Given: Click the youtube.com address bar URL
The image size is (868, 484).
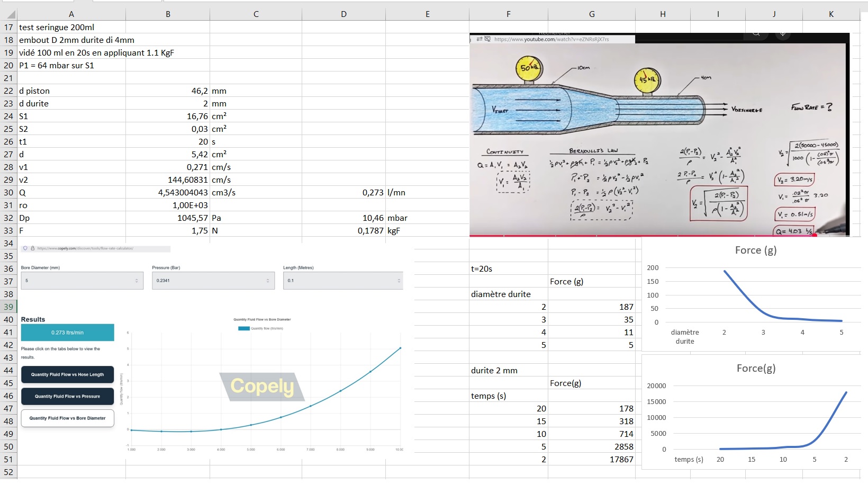Looking at the screenshot, I should (x=551, y=39).
